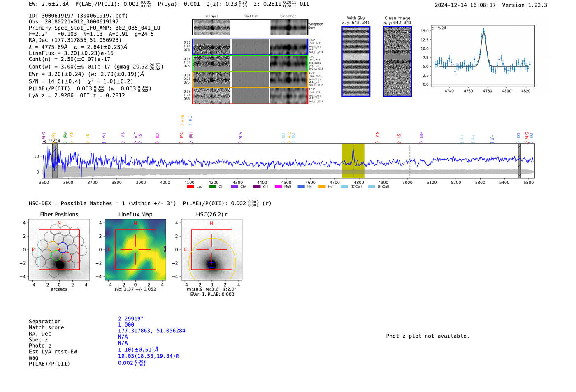Viewport: 576px width, 392px height.
Task: Click the OII green legend swatch
Action: 213,186
